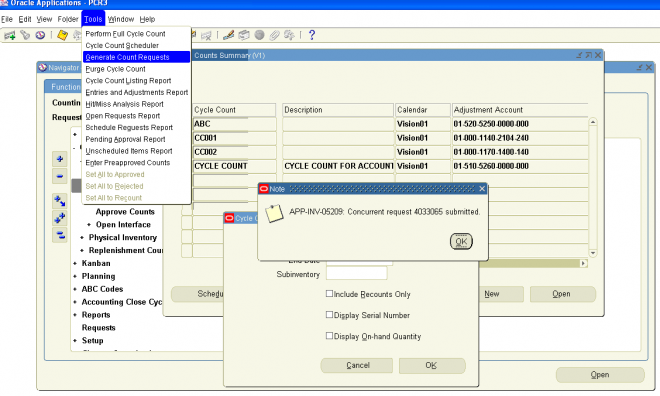Click the Navigator Collapse minus button
660x396 pixels.
pyautogui.click(x=60, y=176)
